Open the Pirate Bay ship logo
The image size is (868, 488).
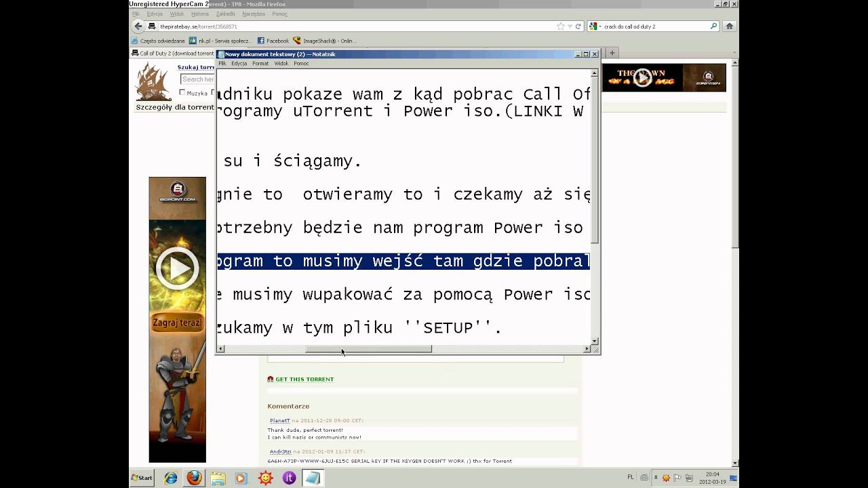click(x=154, y=82)
